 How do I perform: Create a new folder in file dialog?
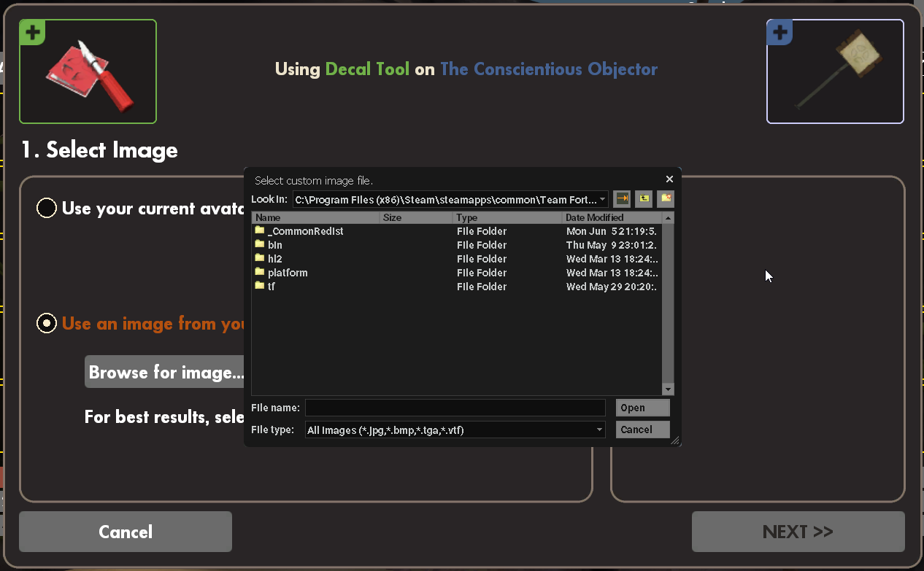tap(666, 199)
